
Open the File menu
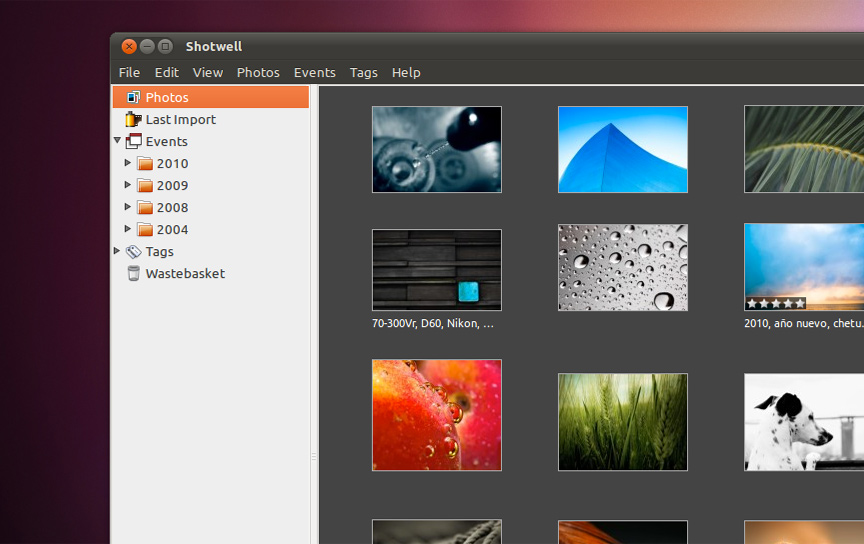pos(129,73)
